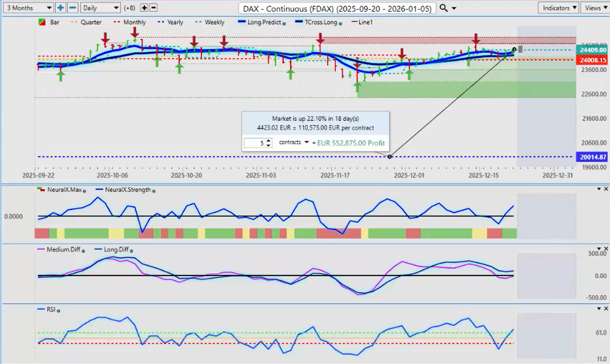Close the RSI indicator panel
The height and width of the screenshot is (364, 610).
coord(606,309)
